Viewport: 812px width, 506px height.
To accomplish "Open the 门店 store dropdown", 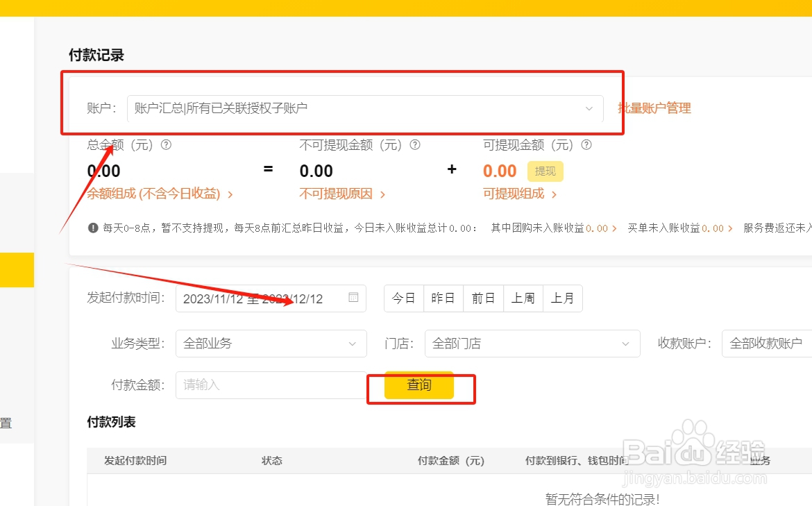I will pyautogui.click(x=532, y=344).
